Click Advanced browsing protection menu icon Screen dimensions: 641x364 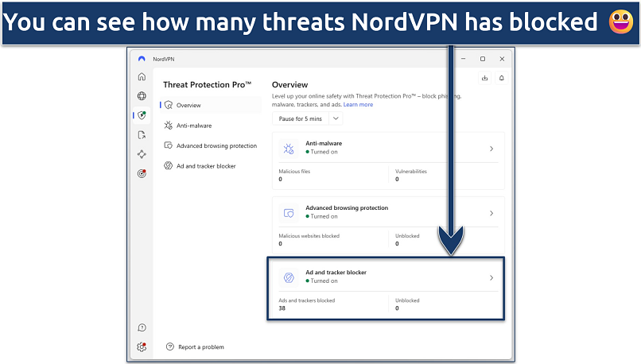[169, 145]
